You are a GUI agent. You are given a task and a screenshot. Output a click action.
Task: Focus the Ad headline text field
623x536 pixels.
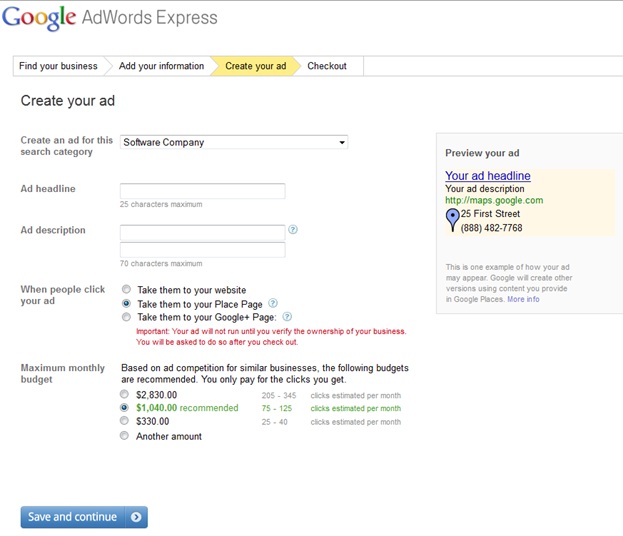click(202, 191)
